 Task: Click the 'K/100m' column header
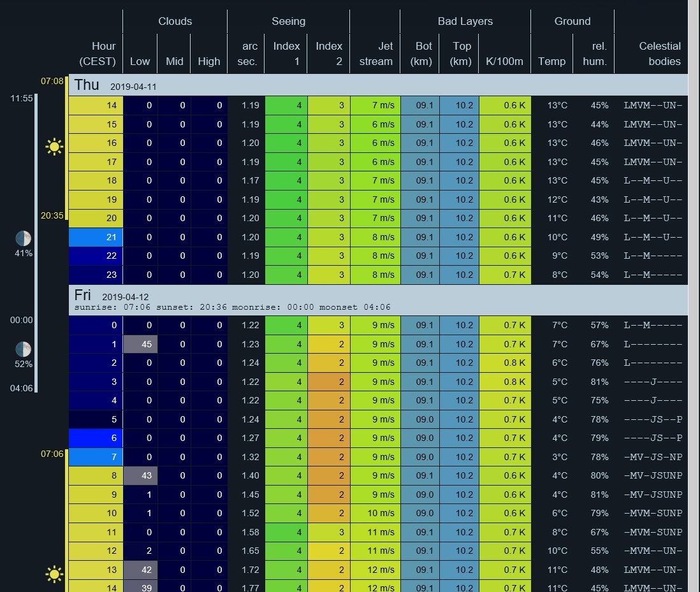click(504, 61)
